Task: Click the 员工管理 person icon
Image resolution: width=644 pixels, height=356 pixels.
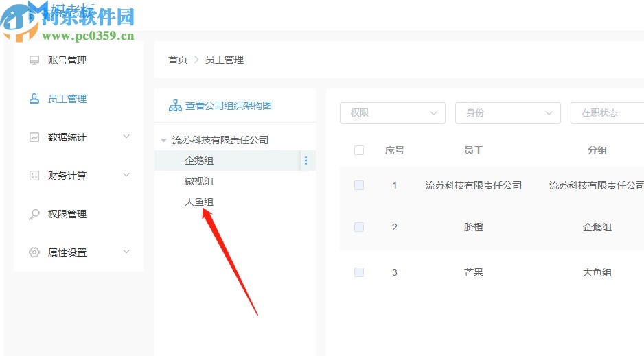Action: 34,99
